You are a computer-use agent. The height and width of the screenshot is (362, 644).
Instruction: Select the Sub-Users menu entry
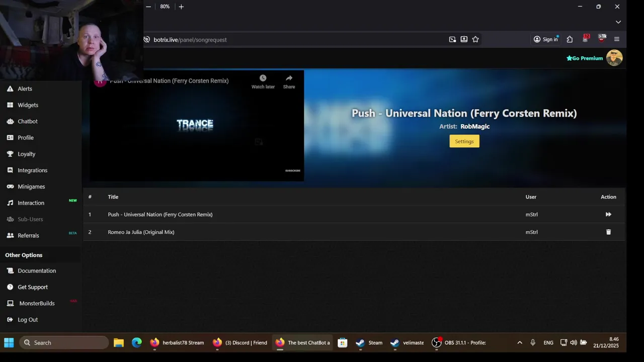click(x=30, y=219)
